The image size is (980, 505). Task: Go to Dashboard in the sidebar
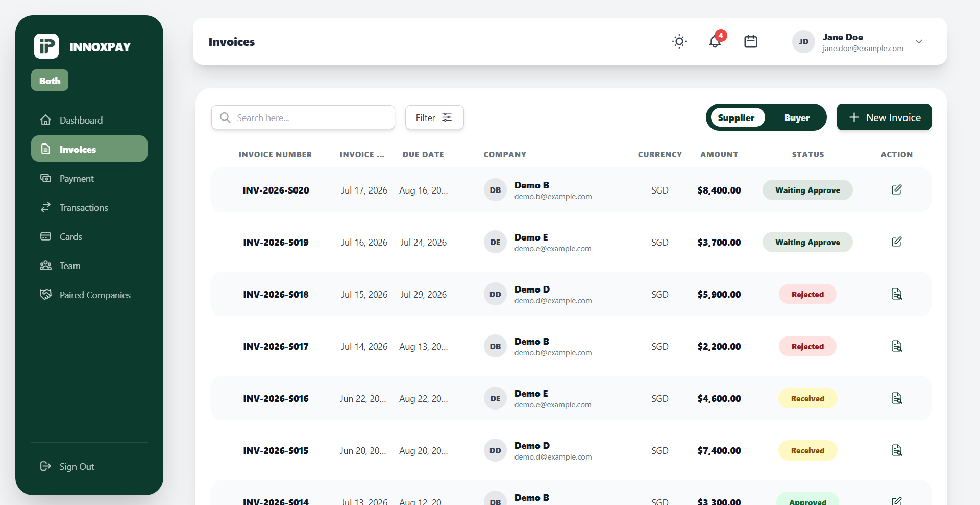[89, 120]
